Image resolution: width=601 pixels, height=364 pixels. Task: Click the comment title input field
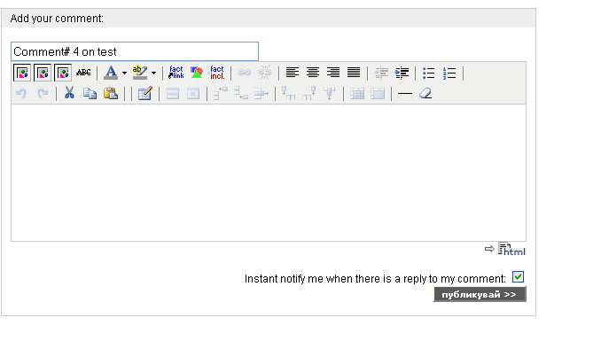135,51
